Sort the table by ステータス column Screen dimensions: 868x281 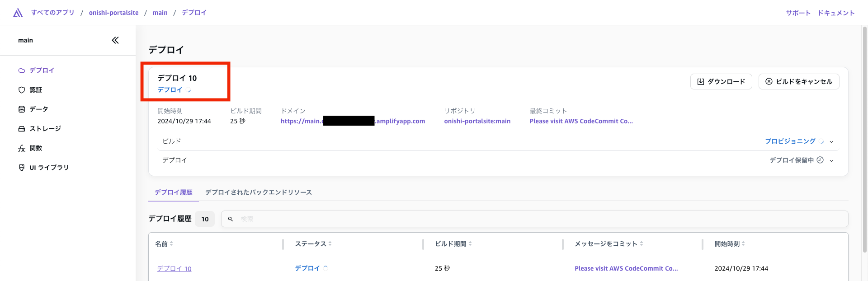point(330,244)
